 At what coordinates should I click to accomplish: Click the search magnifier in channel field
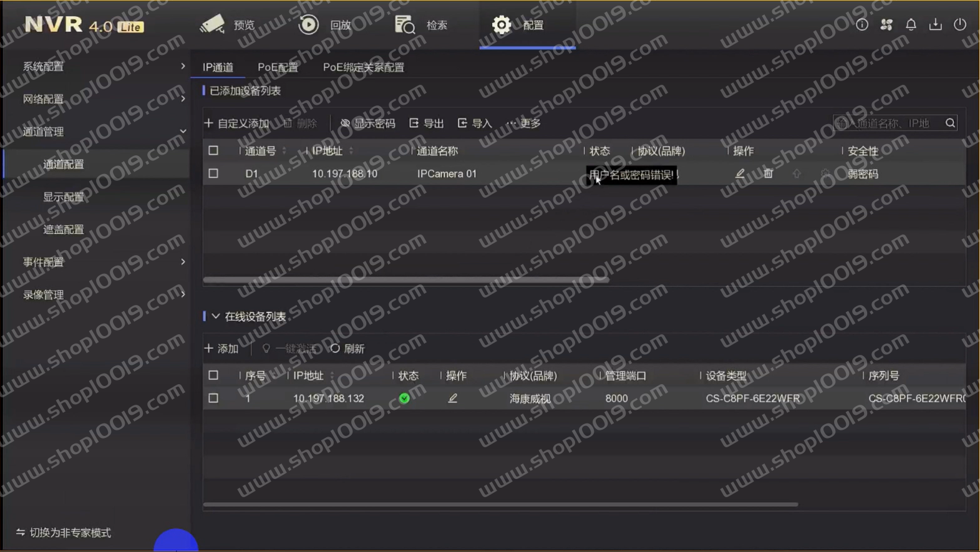point(950,123)
